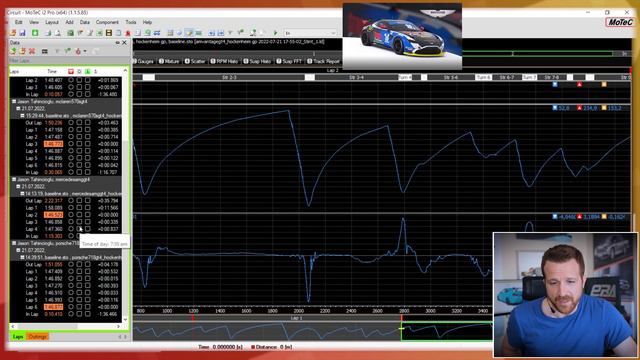Image resolution: width=640 pixels, height=360 pixels.
Task: Collapse the 21.07.2022 node under mclaren570sgt4
Action: pyautogui.click(x=18, y=109)
